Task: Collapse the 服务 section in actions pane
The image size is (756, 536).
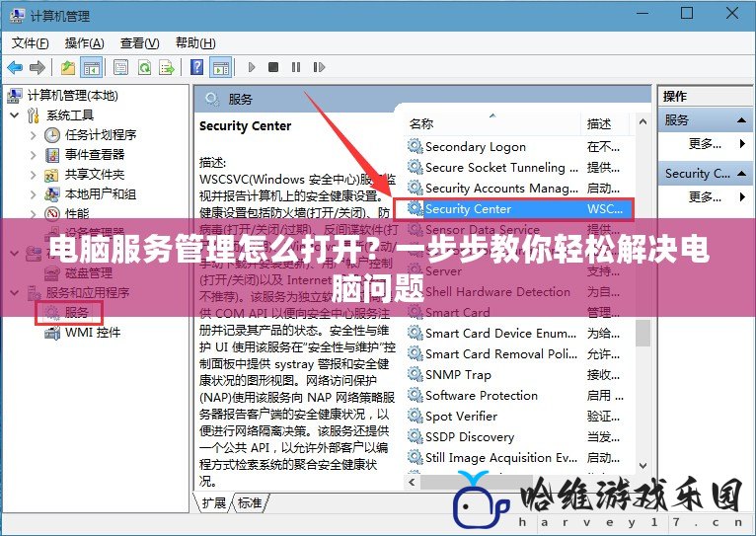Action: 741,120
